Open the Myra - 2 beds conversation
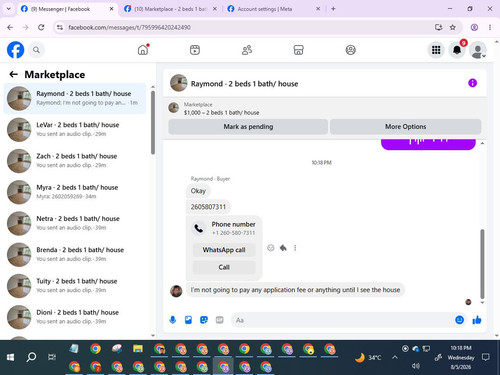The height and width of the screenshot is (375, 500). pos(75,192)
